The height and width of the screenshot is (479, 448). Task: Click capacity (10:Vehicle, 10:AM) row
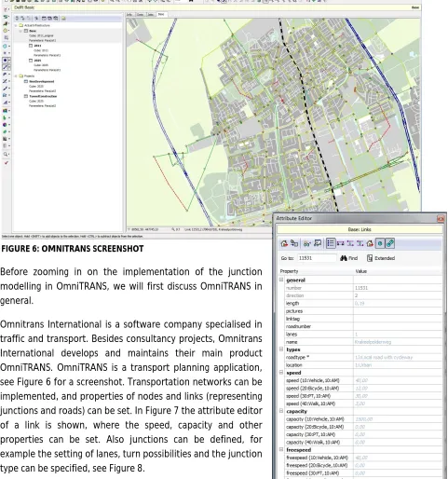[363, 419]
